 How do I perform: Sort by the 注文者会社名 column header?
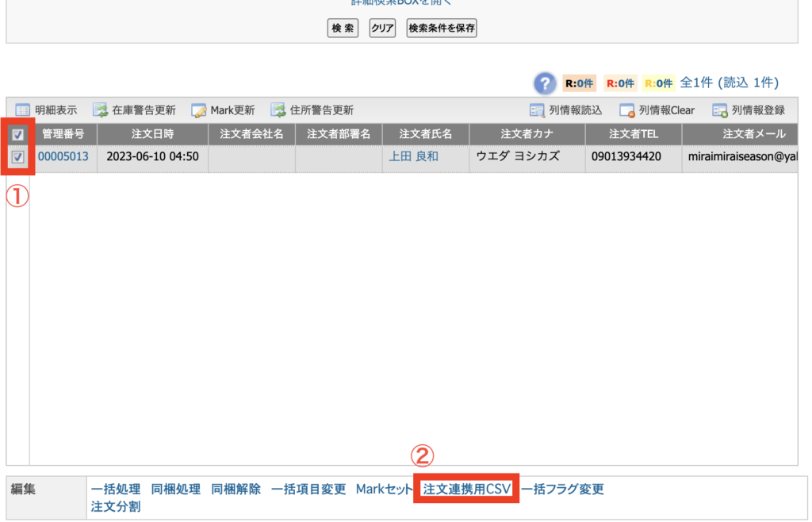(x=251, y=134)
